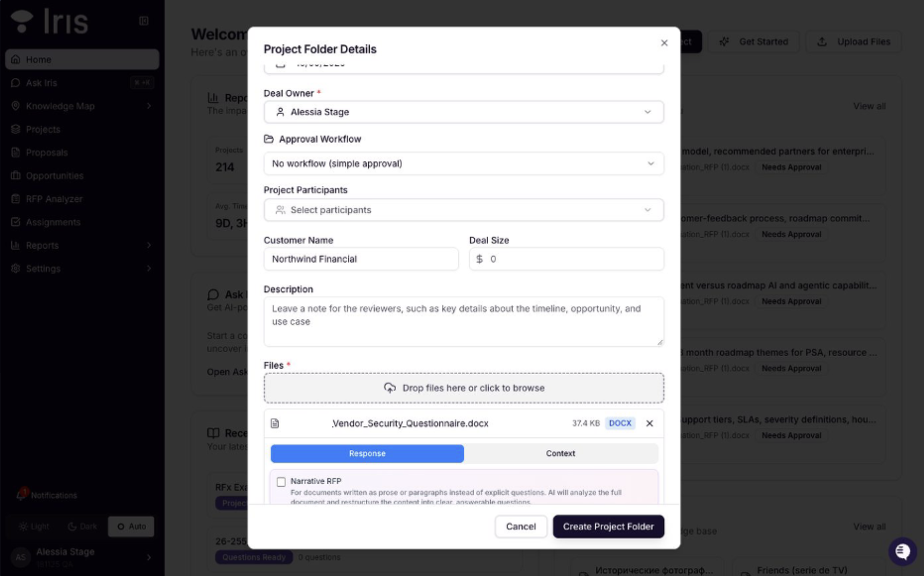Click the Notifications bell icon
Viewport: 924px width, 576px height.
click(21, 495)
